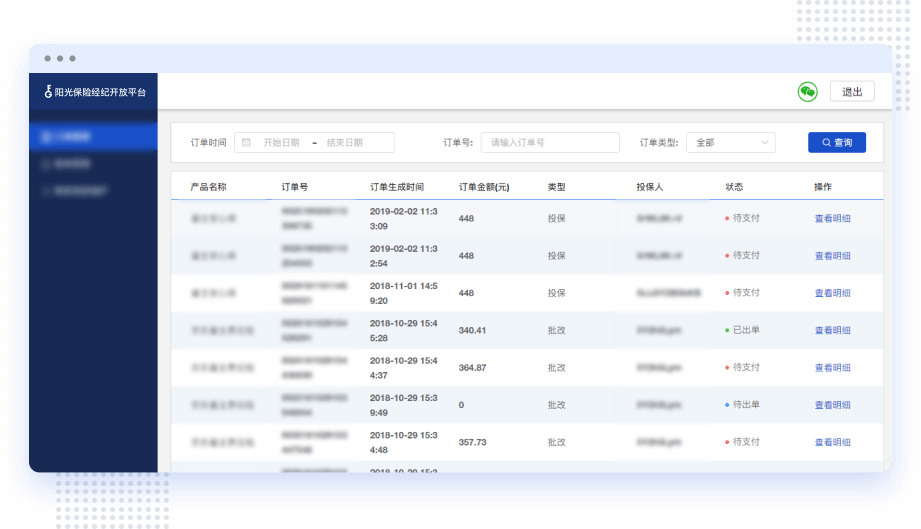
Task: Click the calendar icon in date field
Action: 246,143
